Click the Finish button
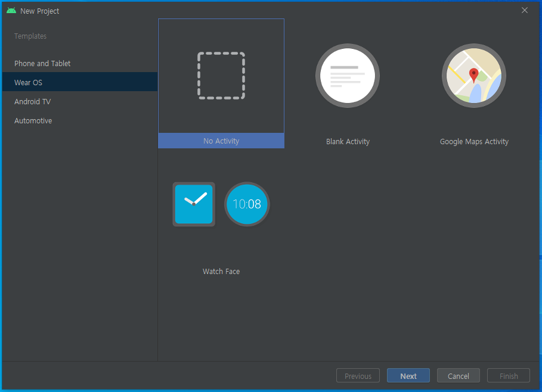 [509, 376]
